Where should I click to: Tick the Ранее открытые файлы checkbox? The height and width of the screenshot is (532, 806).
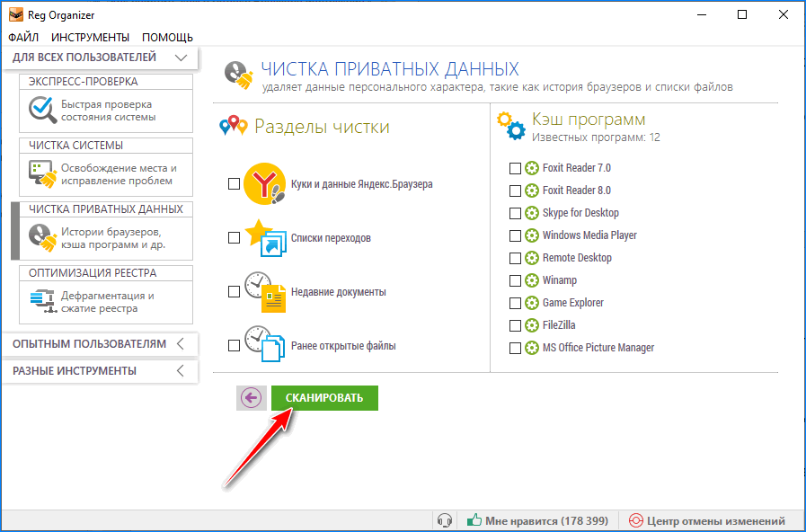(x=234, y=345)
